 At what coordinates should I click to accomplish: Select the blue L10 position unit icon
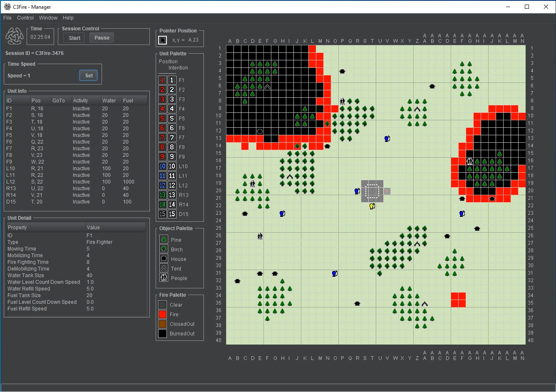point(163,166)
